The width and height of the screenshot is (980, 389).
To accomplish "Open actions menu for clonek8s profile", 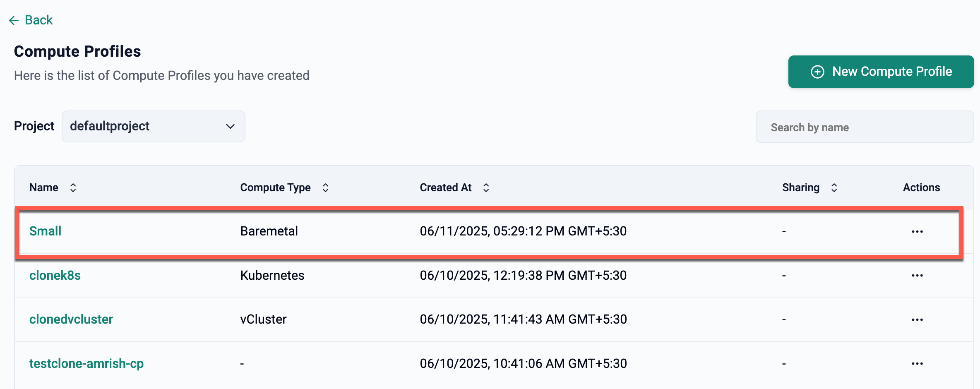I will (917, 276).
